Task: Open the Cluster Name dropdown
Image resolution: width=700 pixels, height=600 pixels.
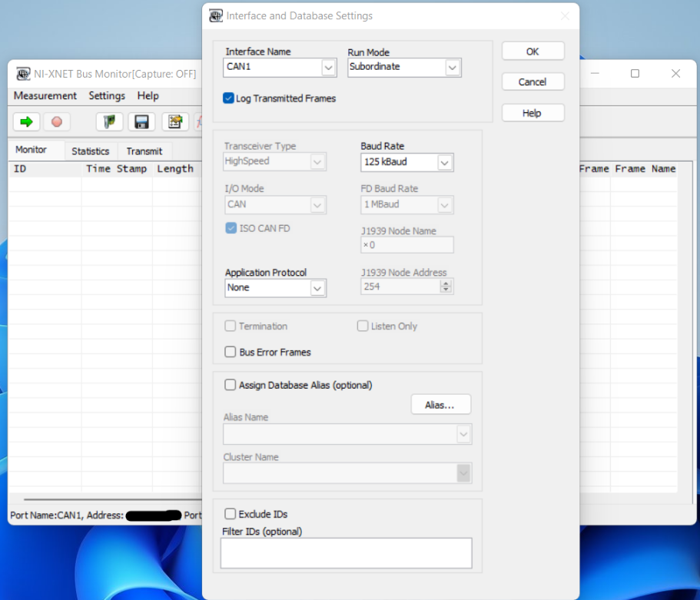Action: click(x=347, y=473)
